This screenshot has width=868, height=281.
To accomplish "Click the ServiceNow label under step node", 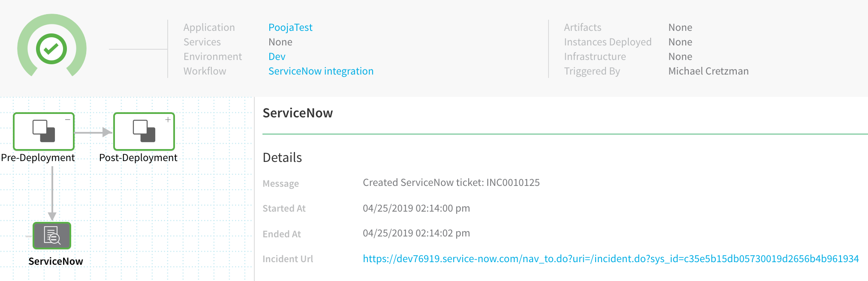I will 56,261.
